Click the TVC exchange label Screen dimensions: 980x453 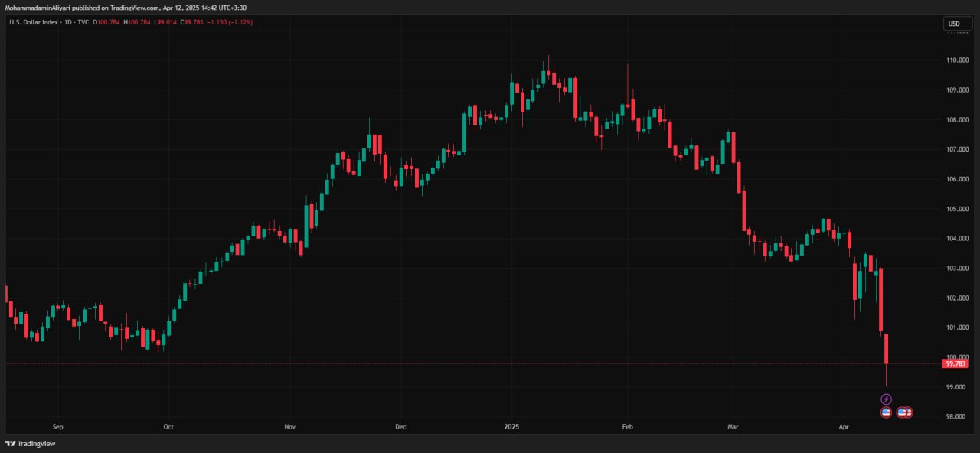[83, 23]
